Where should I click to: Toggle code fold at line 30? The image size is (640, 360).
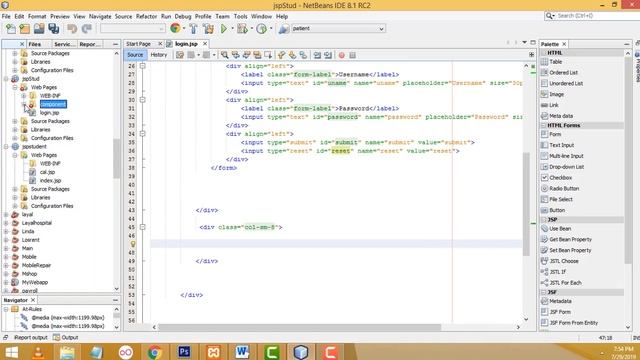tap(142, 100)
